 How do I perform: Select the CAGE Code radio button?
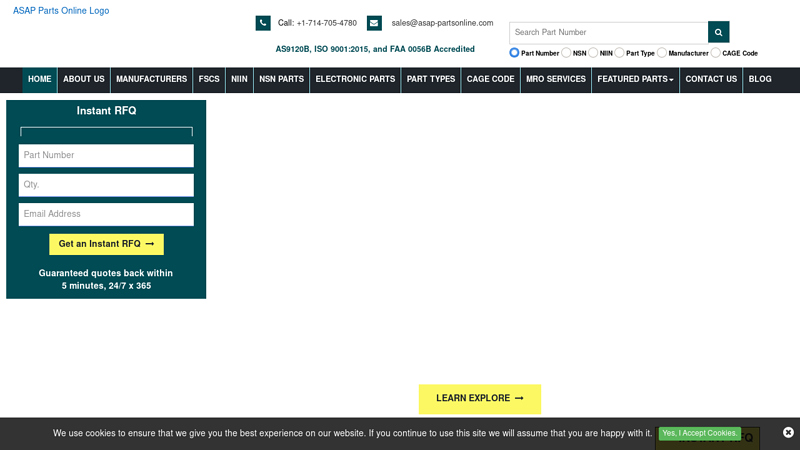[x=715, y=53]
